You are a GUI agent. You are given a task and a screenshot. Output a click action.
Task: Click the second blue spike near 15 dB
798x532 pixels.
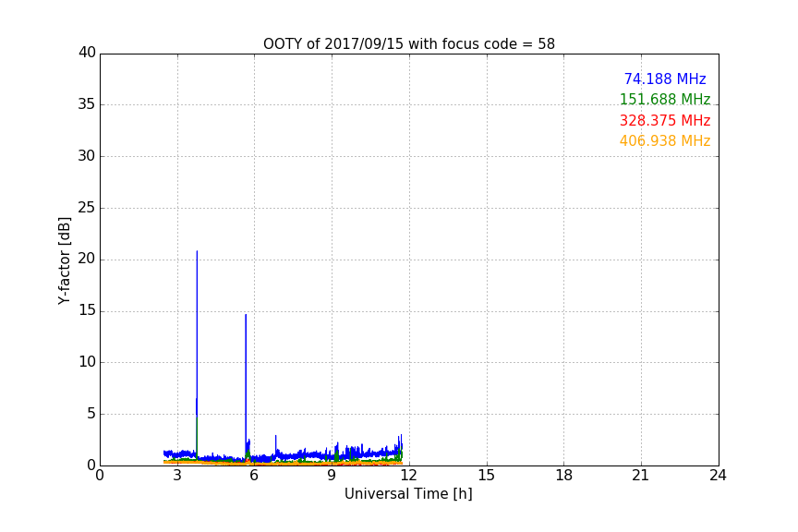point(246,387)
